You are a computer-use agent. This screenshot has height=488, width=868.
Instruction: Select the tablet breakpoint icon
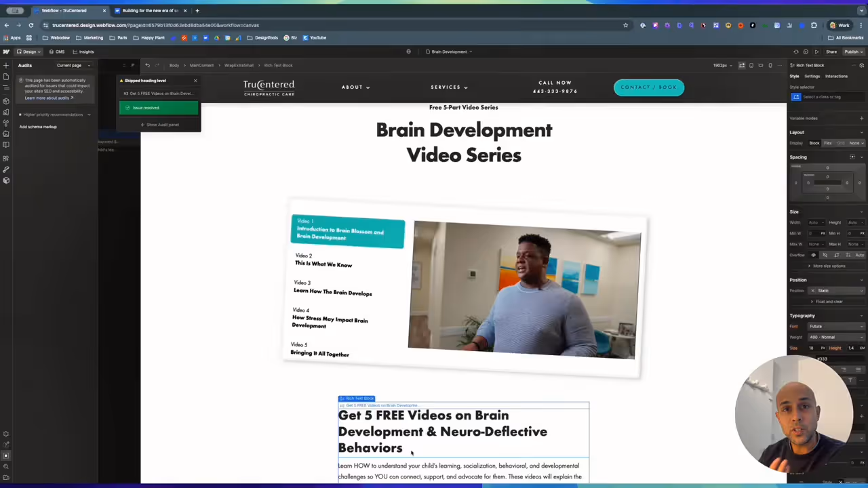[751, 65]
